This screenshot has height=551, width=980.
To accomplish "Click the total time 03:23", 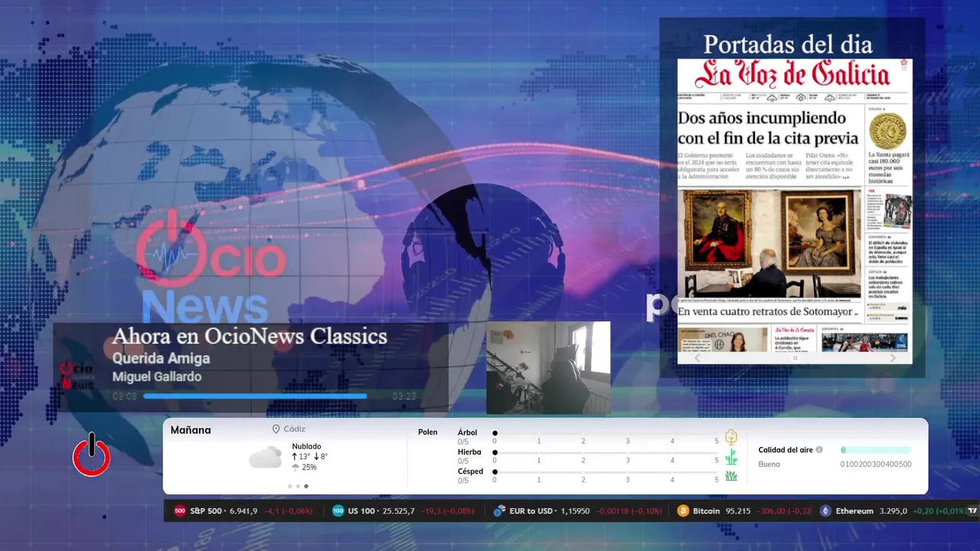I will (x=404, y=396).
